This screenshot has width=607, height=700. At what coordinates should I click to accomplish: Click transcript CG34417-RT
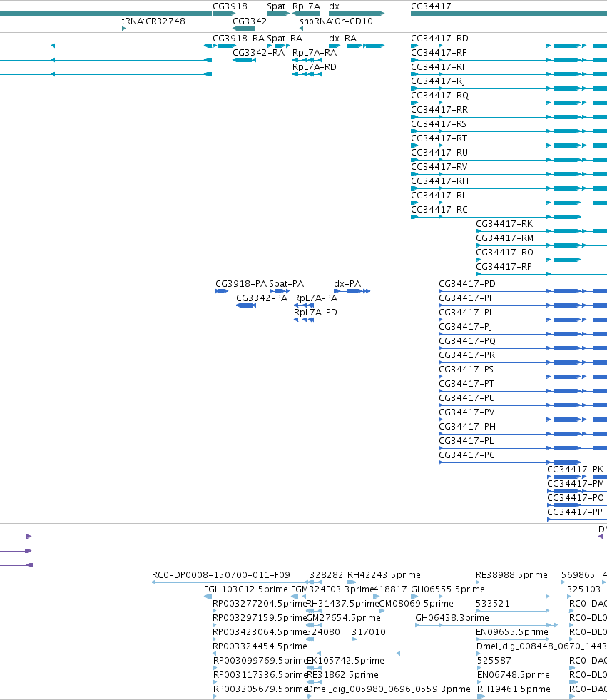439,138
